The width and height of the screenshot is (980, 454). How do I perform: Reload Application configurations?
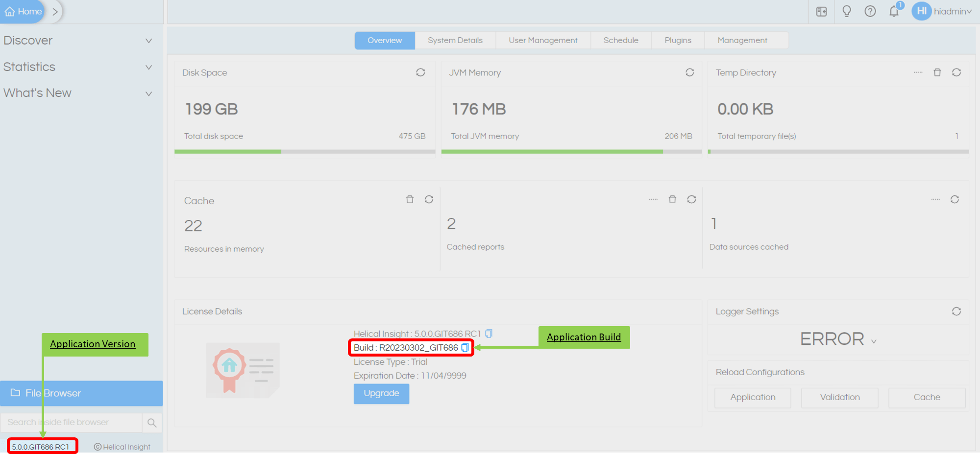pyautogui.click(x=753, y=397)
